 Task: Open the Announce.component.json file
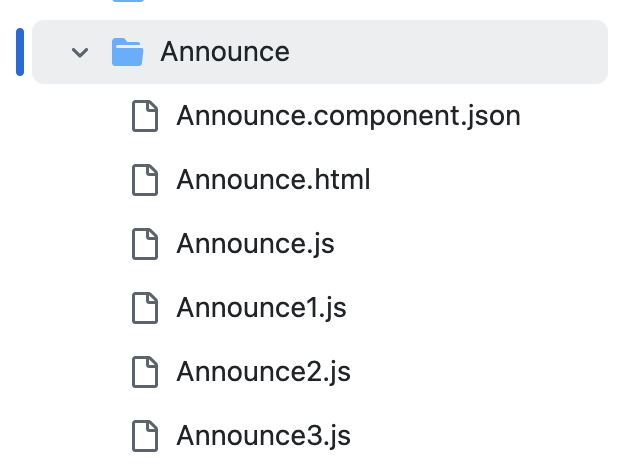click(x=349, y=116)
